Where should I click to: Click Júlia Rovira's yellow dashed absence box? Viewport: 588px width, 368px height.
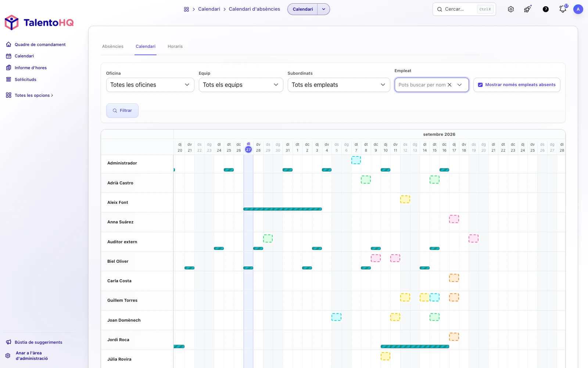pos(386,356)
